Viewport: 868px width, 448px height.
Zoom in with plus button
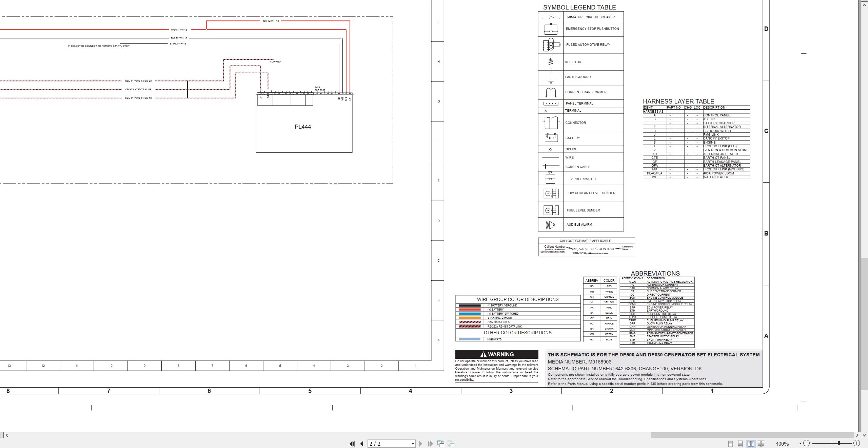[x=856, y=443]
